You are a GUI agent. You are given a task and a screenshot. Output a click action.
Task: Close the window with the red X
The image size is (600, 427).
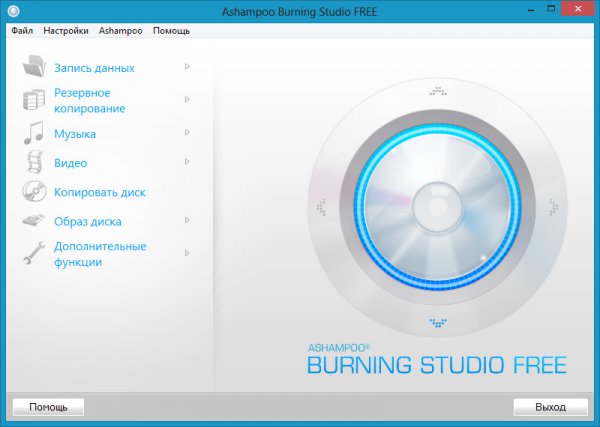pyautogui.click(x=578, y=9)
